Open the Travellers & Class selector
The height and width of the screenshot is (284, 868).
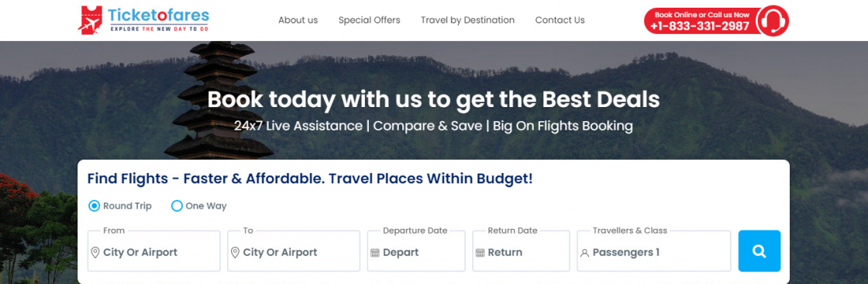click(x=654, y=251)
